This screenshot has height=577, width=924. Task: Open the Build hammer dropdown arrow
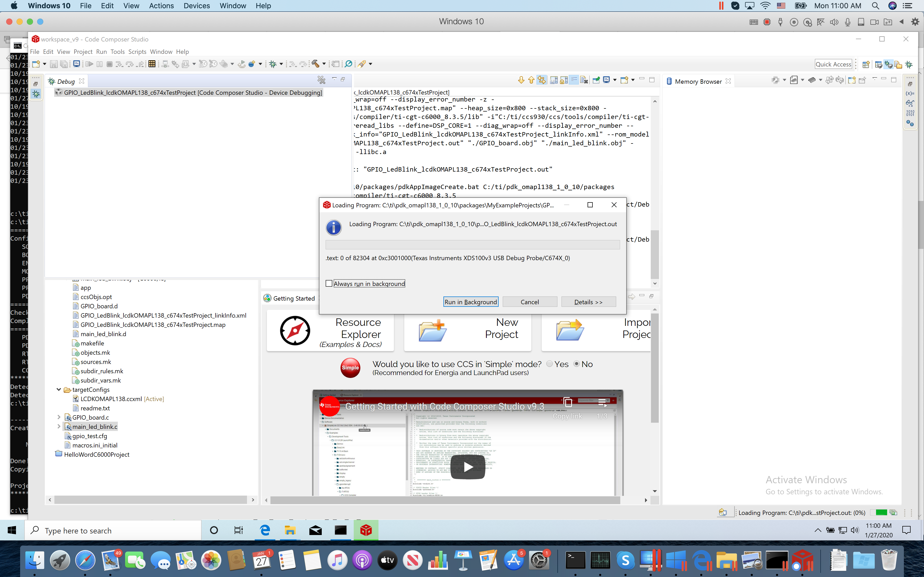click(324, 64)
